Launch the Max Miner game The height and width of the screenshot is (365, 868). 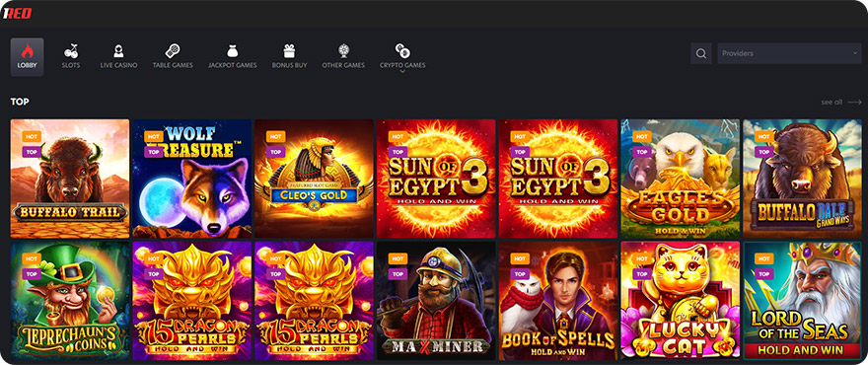(436, 300)
